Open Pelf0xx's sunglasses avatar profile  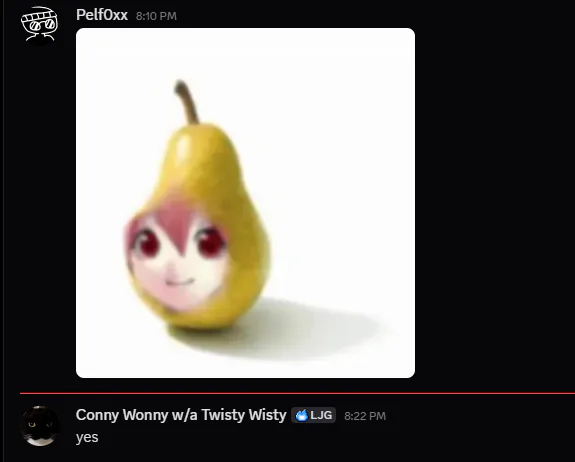pyautogui.click(x=39, y=24)
